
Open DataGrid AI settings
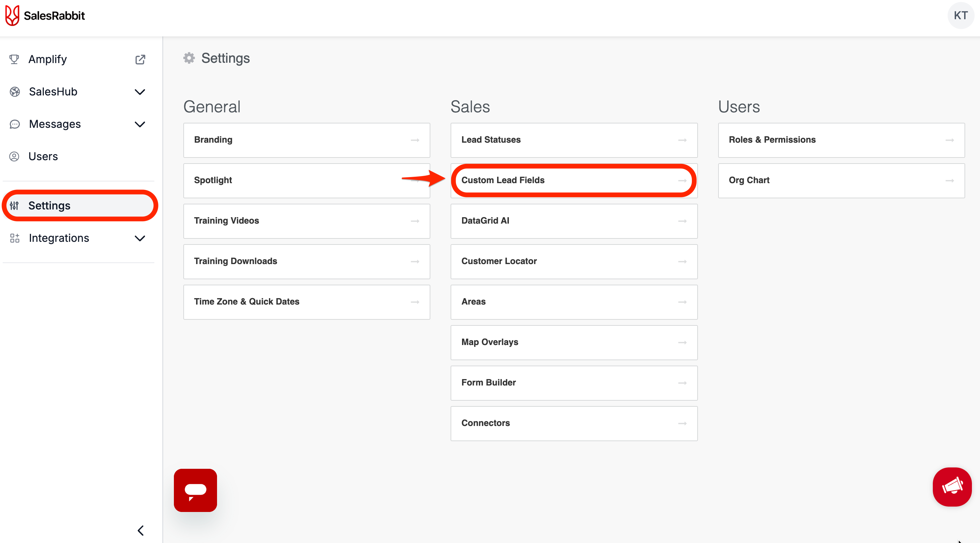pyautogui.click(x=574, y=221)
